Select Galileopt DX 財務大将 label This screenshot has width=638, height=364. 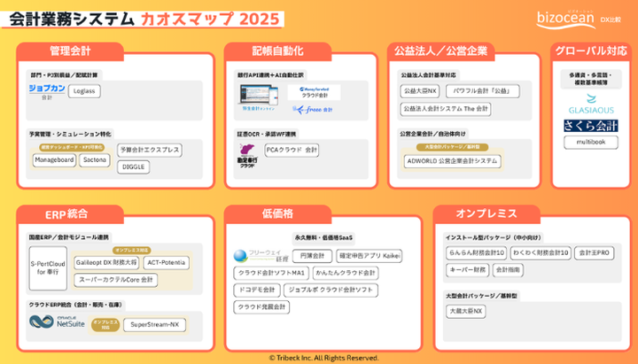[x=106, y=263]
